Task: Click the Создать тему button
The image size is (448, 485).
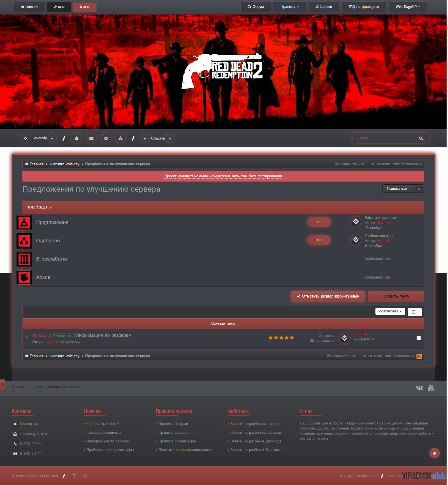Action: click(x=396, y=296)
